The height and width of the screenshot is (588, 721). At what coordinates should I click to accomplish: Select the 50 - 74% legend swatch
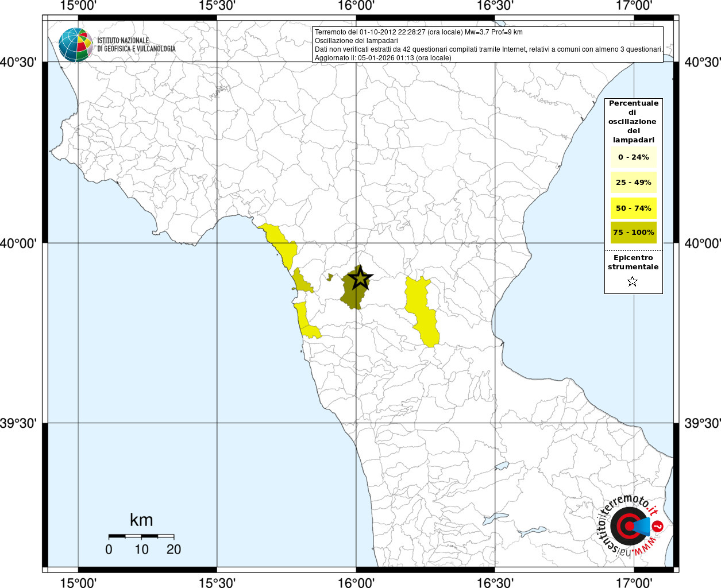(633, 208)
